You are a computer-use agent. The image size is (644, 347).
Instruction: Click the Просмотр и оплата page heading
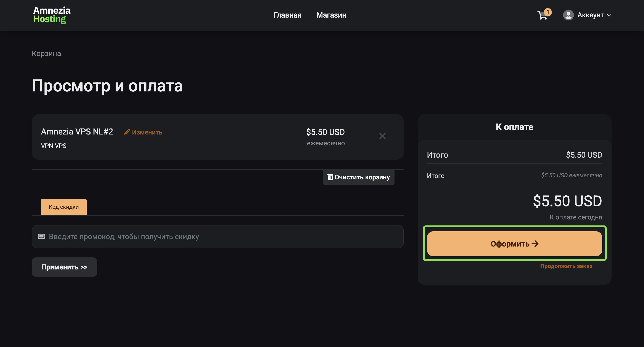click(x=107, y=86)
